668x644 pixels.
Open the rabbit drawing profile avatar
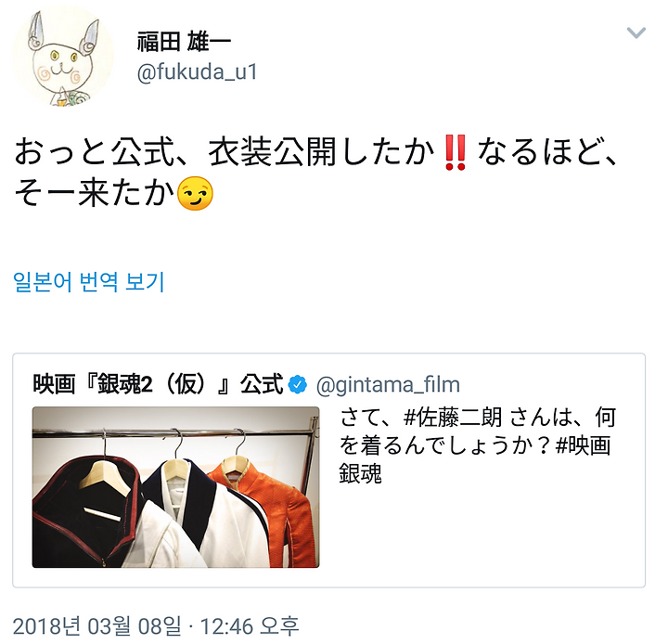click(63, 57)
